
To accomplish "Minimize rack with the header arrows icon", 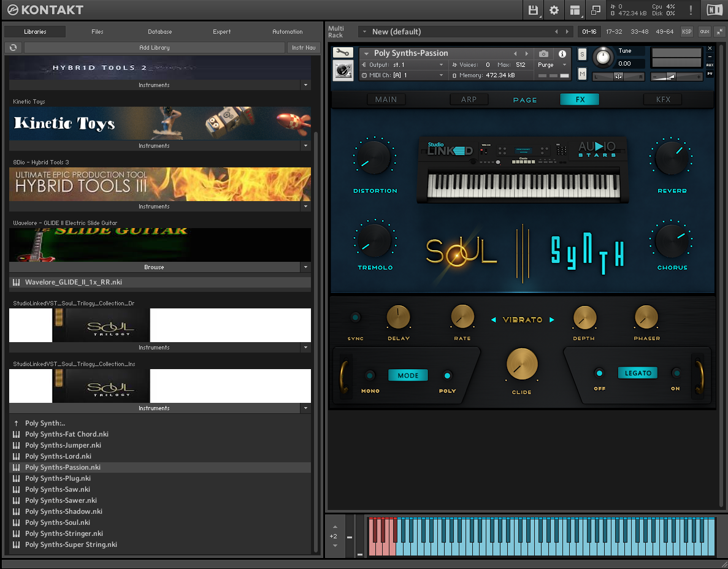I will [719, 31].
